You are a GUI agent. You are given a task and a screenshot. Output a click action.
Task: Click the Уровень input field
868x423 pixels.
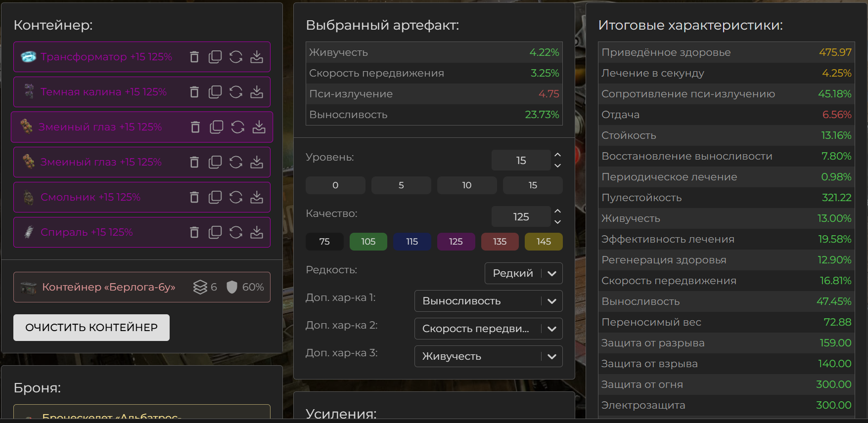pyautogui.click(x=521, y=160)
